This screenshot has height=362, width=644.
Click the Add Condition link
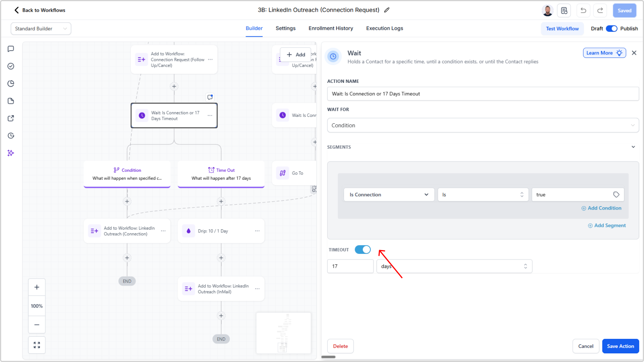pyautogui.click(x=601, y=208)
